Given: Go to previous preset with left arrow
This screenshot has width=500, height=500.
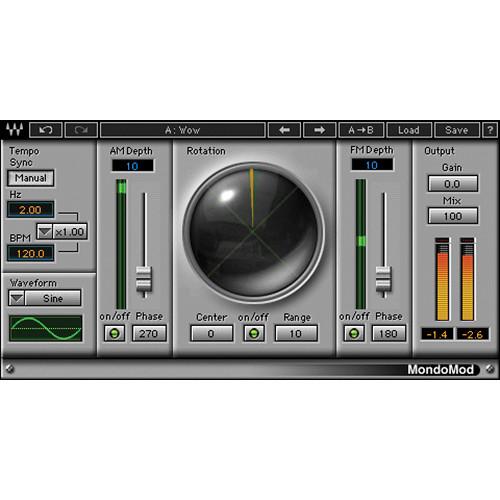Looking at the screenshot, I should tap(284, 130).
